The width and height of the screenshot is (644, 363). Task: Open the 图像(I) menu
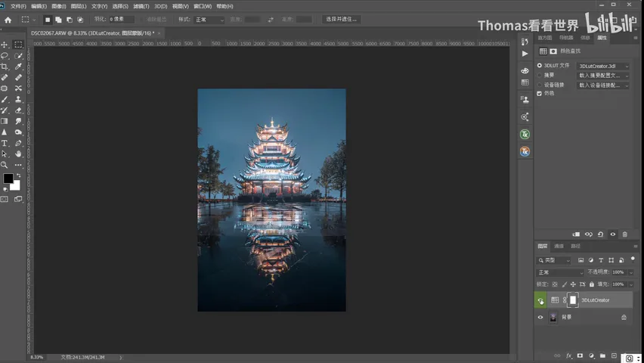[59, 6]
